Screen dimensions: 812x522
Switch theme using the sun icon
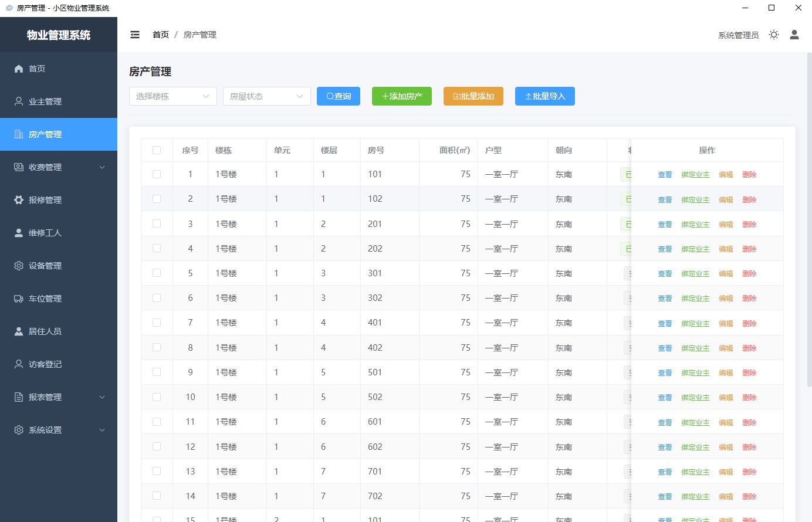point(774,35)
